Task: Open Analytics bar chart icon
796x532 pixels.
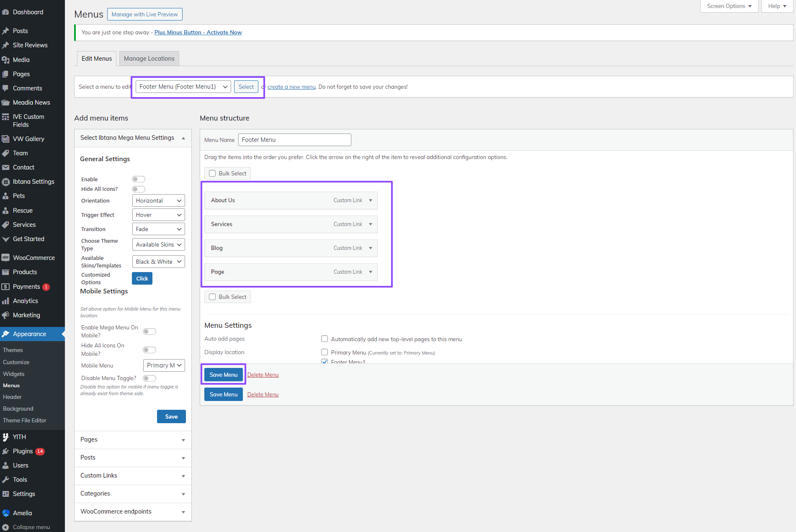Action: (x=5, y=301)
